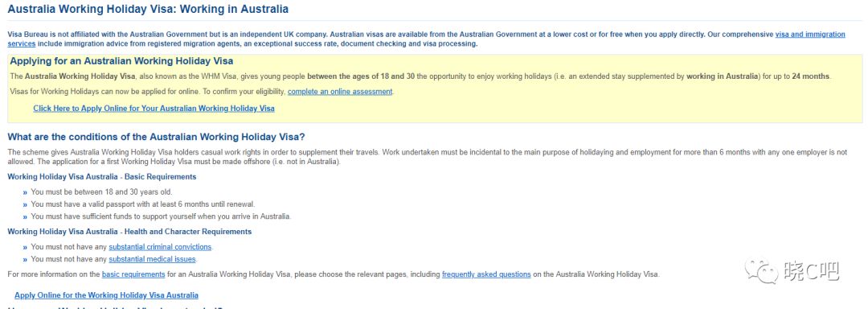
Task: Click bullet arrow beside sufficient funds requirement
Action: pos(25,216)
